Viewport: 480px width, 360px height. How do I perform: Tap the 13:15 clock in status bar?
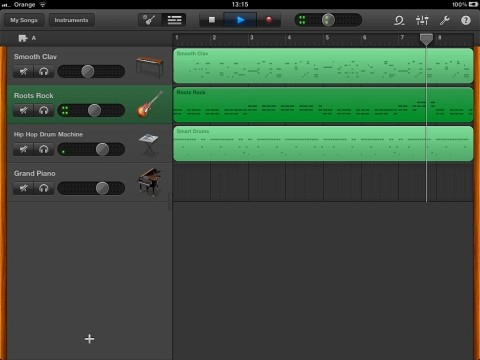(240, 4)
